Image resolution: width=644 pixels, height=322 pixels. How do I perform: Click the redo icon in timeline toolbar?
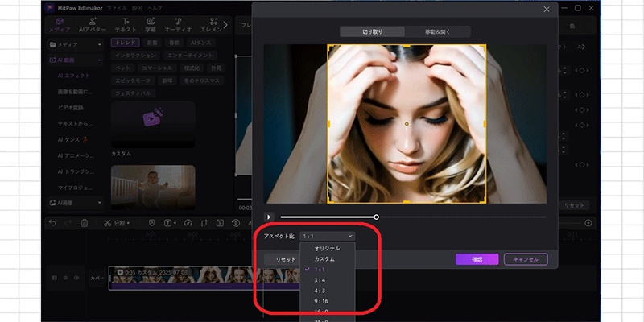68,223
